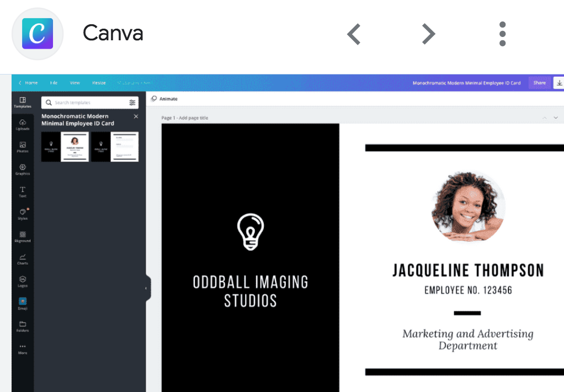Go back with the left arrow
This screenshot has height=392, width=564.
(354, 34)
